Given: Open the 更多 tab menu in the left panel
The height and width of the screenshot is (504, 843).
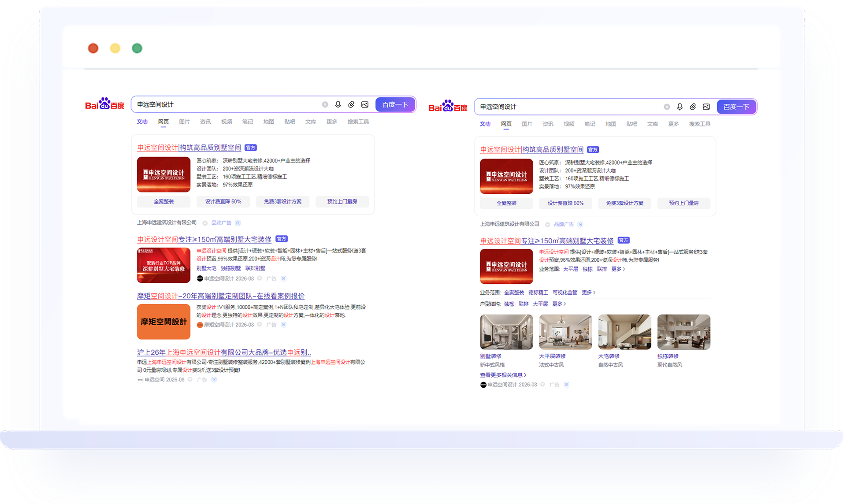Looking at the screenshot, I should [x=332, y=122].
